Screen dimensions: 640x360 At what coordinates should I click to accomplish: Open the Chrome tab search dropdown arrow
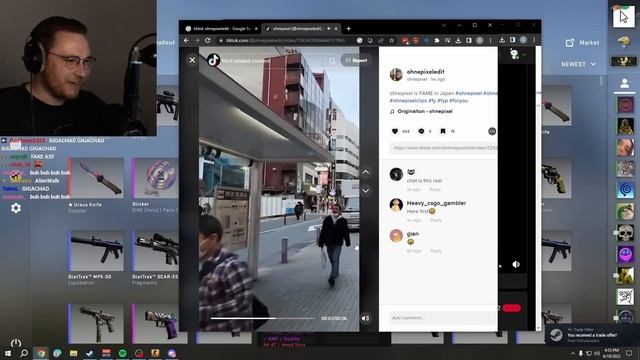pyautogui.click(x=444, y=25)
